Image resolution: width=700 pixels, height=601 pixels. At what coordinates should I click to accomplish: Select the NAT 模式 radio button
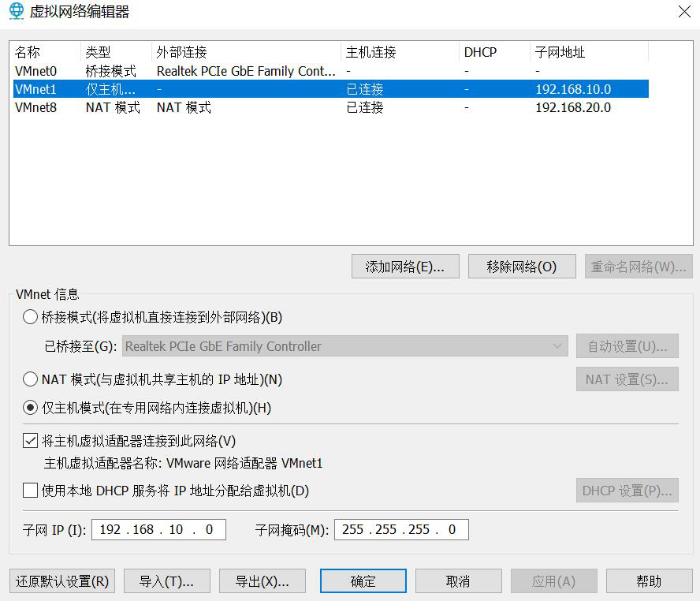coord(30,379)
